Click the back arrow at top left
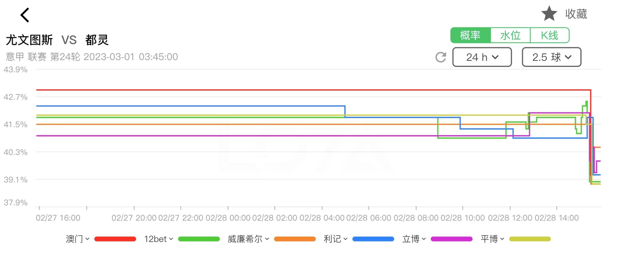 click(24, 15)
